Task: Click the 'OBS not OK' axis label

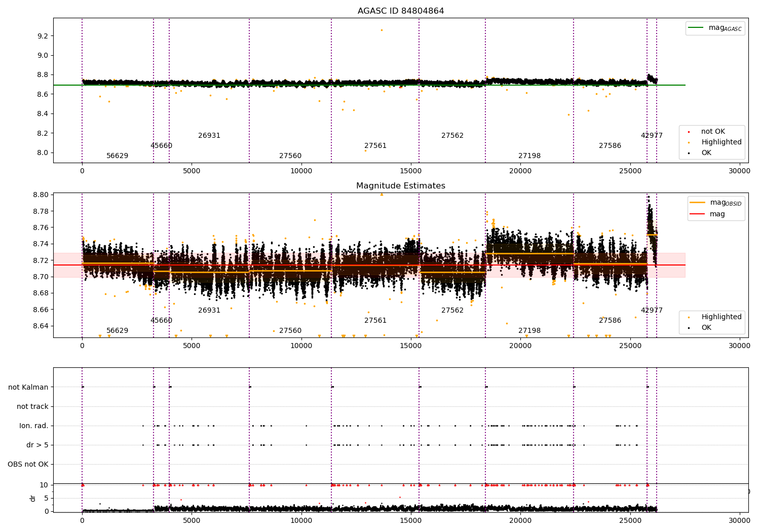Action: (28, 465)
